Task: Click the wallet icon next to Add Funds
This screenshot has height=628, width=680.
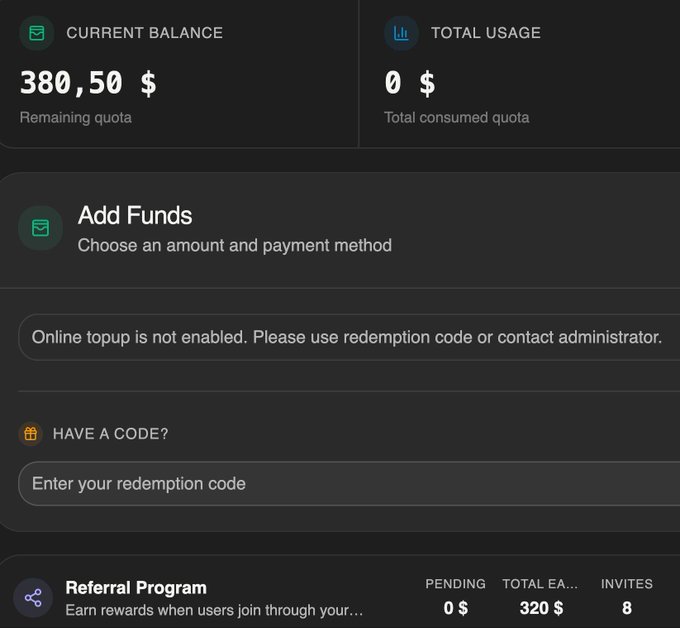Action: coord(40,228)
